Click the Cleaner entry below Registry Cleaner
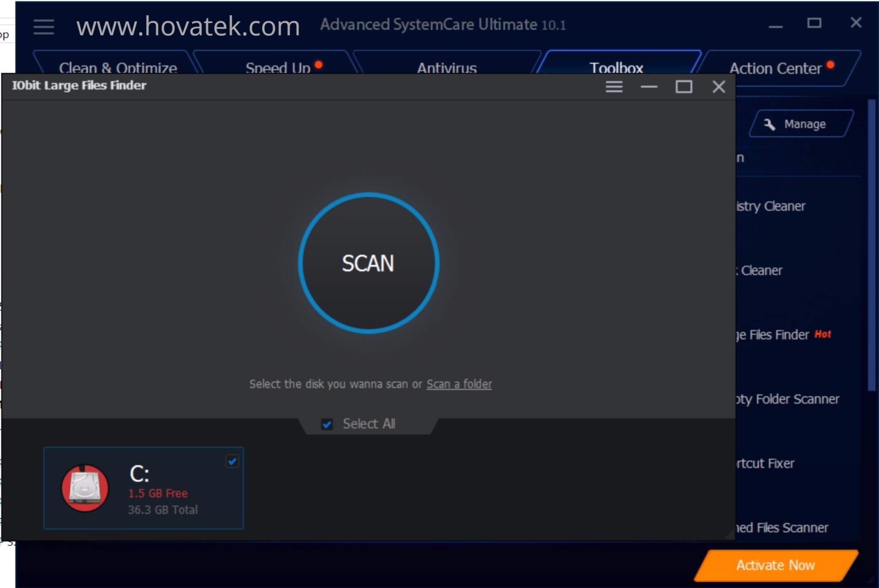The width and height of the screenshot is (879, 588). 759,270
